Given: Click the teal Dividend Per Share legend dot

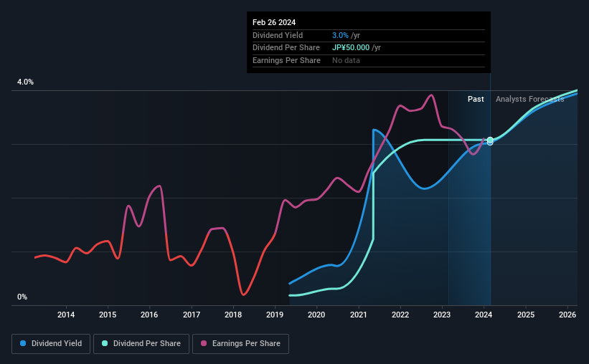Looking at the screenshot, I should (105, 343).
